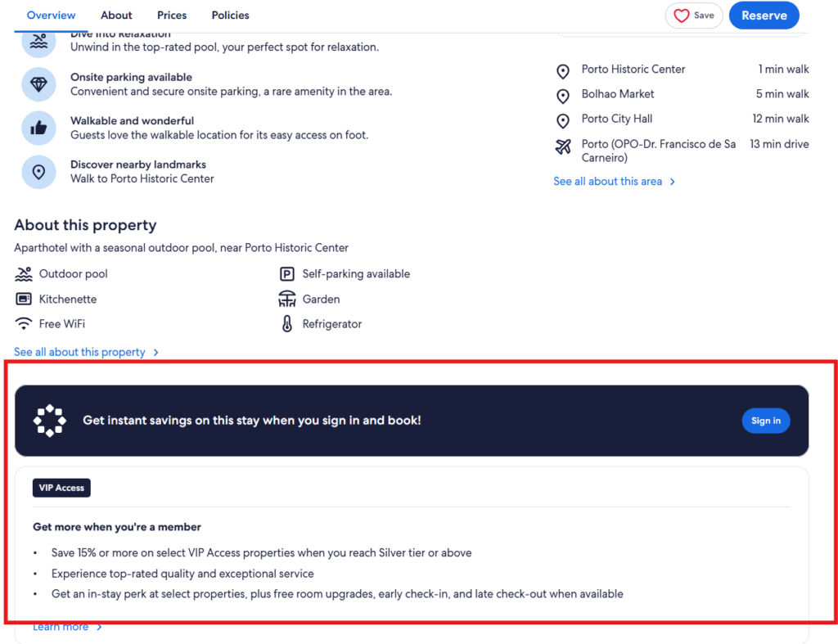Click the diamond icon for onsite parking
Screen dimensions: 838x644
(38, 84)
